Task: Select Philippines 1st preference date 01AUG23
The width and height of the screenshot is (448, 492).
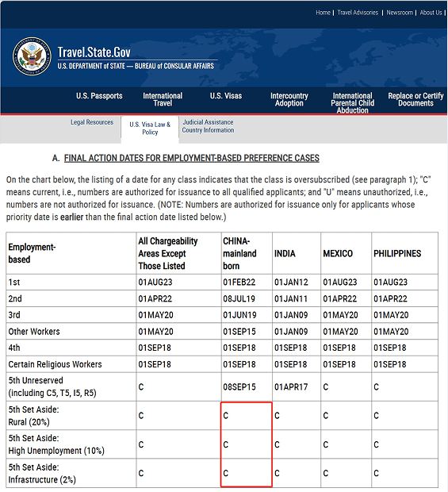Action: tap(390, 282)
